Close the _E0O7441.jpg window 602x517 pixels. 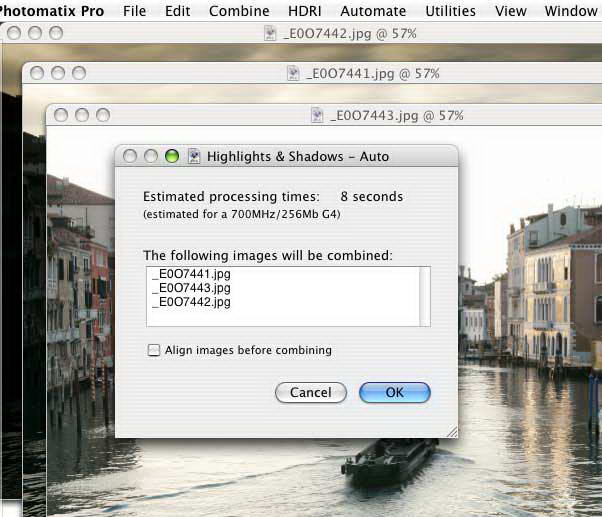(37, 73)
